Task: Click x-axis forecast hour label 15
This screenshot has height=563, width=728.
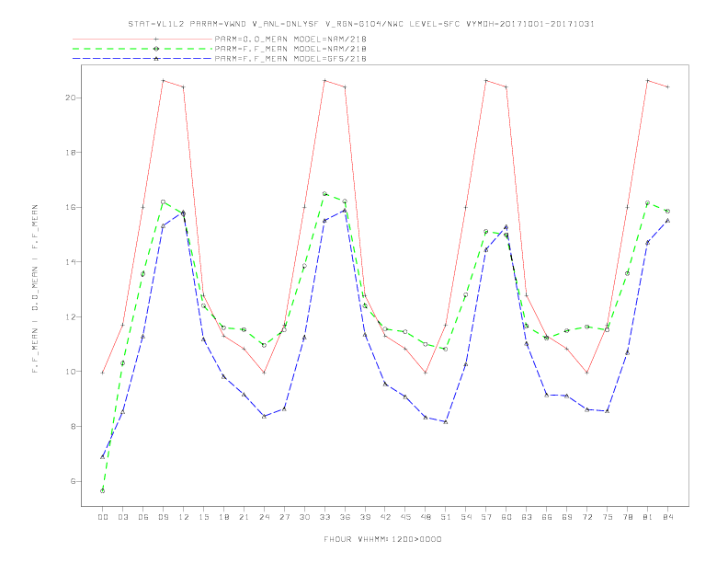Action: point(203,517)
